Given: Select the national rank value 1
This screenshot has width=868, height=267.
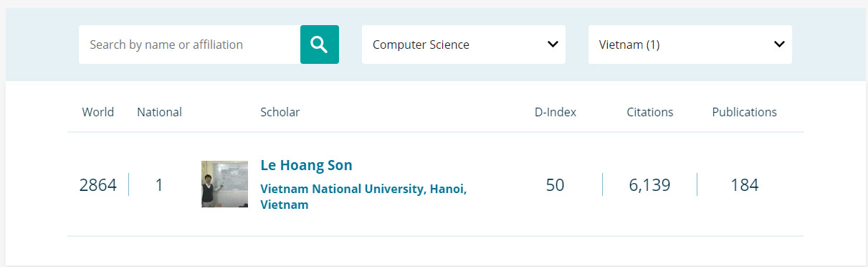Looking at the screenshot, I should coord(159,185).
